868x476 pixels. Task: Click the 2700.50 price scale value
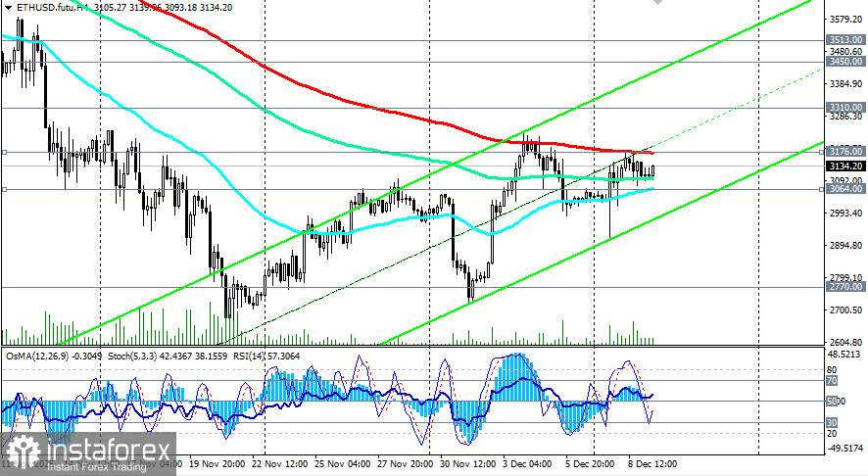tap(845, 309)
